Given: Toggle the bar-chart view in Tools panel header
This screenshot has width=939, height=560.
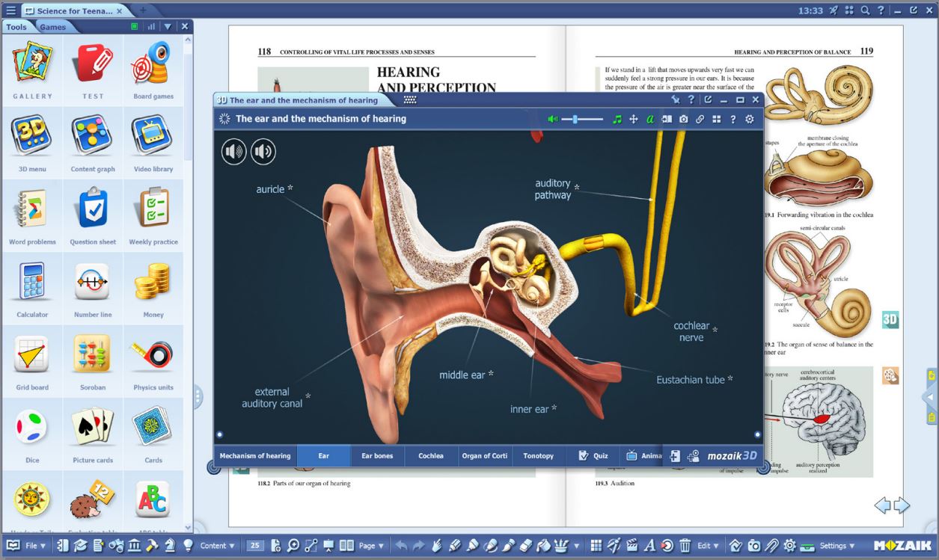Looking at the screenshot, I should (151, 26).
